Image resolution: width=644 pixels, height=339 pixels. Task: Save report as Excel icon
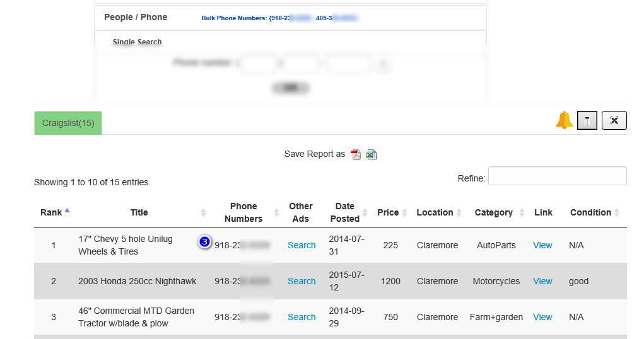click(372, 154)
